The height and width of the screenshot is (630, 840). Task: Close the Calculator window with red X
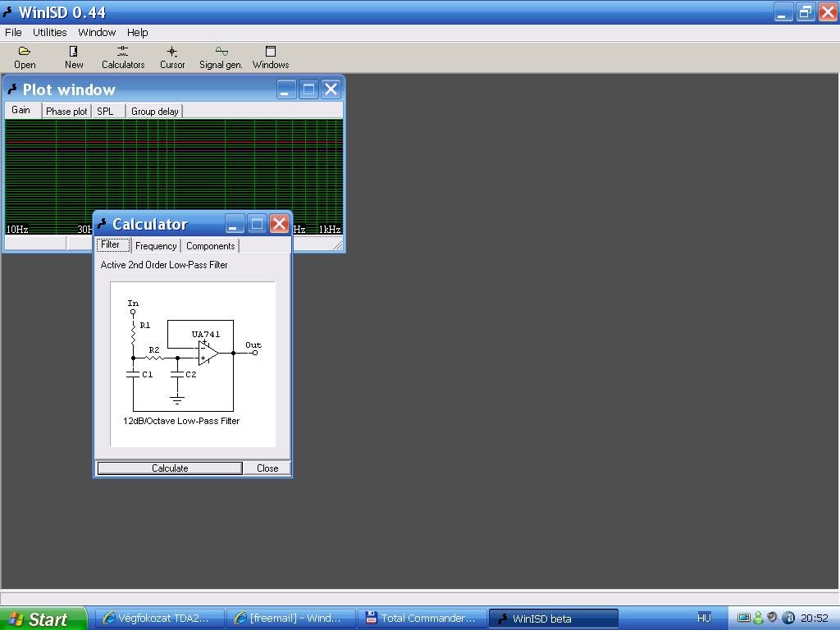click(x=279, y=224)
